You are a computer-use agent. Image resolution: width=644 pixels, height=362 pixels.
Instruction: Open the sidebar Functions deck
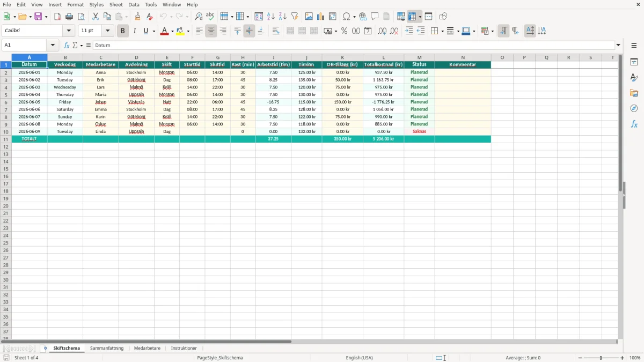point(634,124)
